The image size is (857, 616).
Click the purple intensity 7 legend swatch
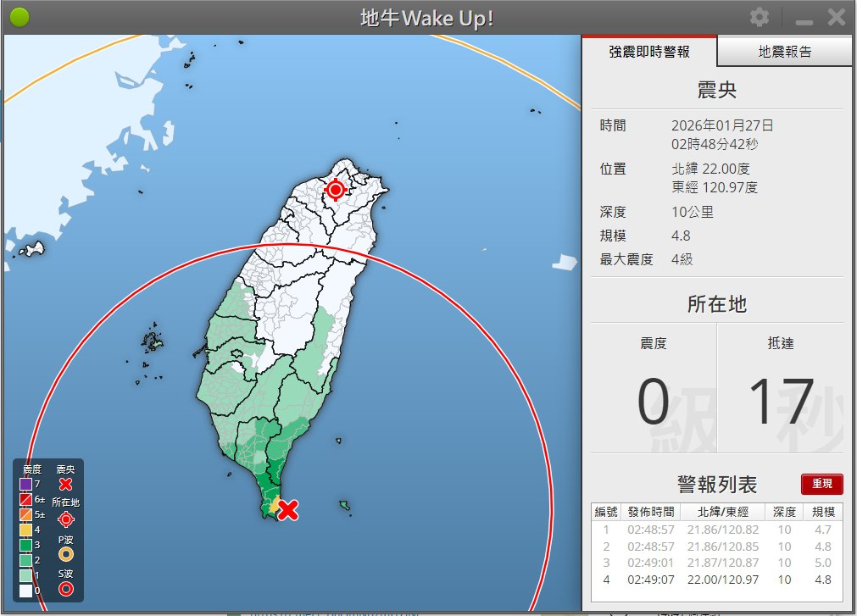[x=25, y=485]
